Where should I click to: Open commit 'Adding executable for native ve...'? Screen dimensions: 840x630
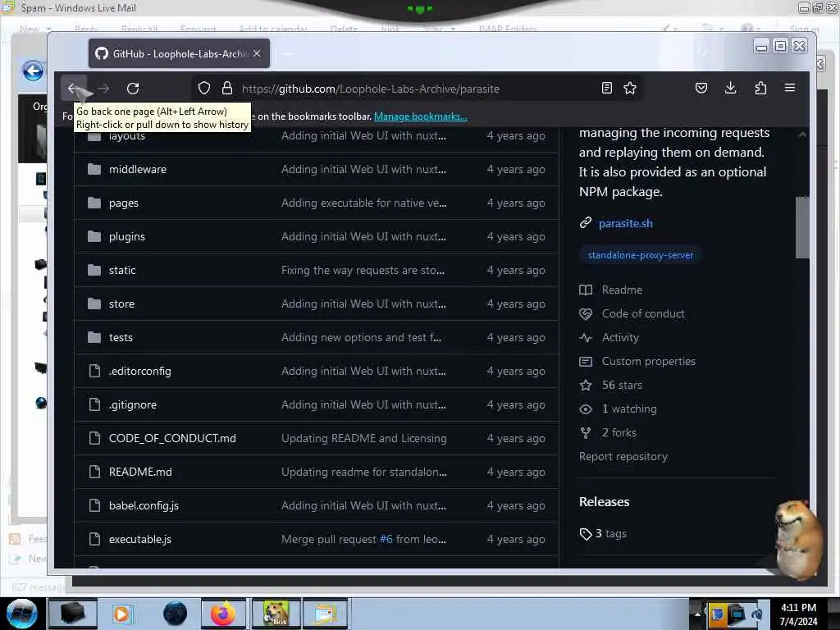coord(363,203)
